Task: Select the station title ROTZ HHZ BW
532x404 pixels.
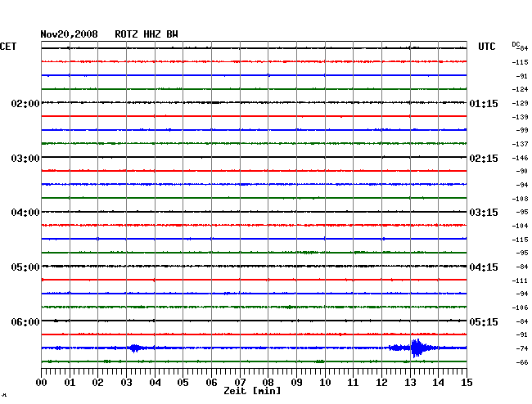Action: point(147,34)
